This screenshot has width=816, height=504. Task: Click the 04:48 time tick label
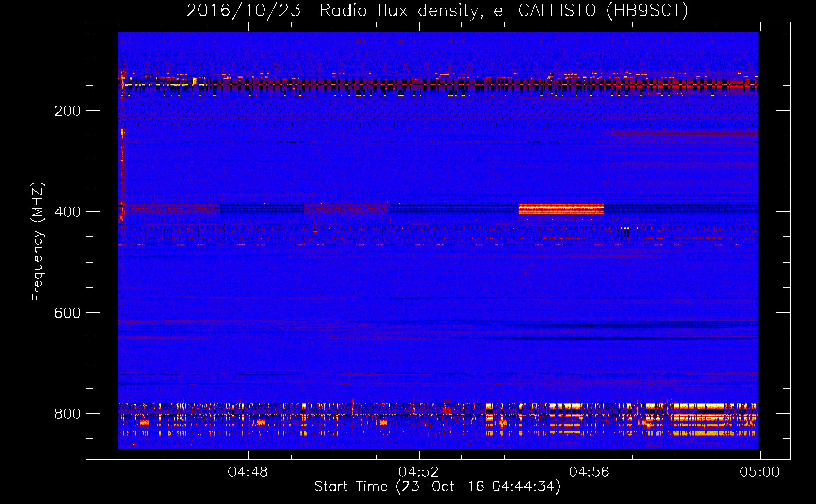click(248, 472)
